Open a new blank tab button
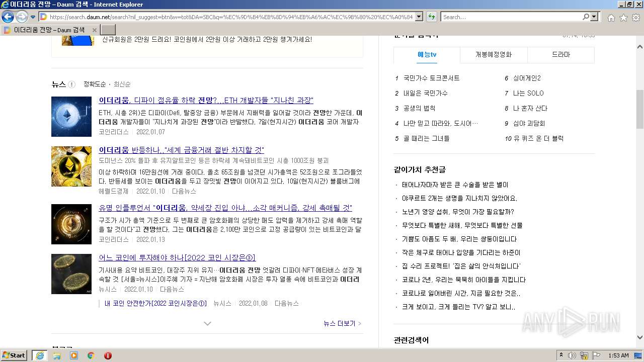The width and height of the screenshot is (644, 362). click(x=108, y=30)
